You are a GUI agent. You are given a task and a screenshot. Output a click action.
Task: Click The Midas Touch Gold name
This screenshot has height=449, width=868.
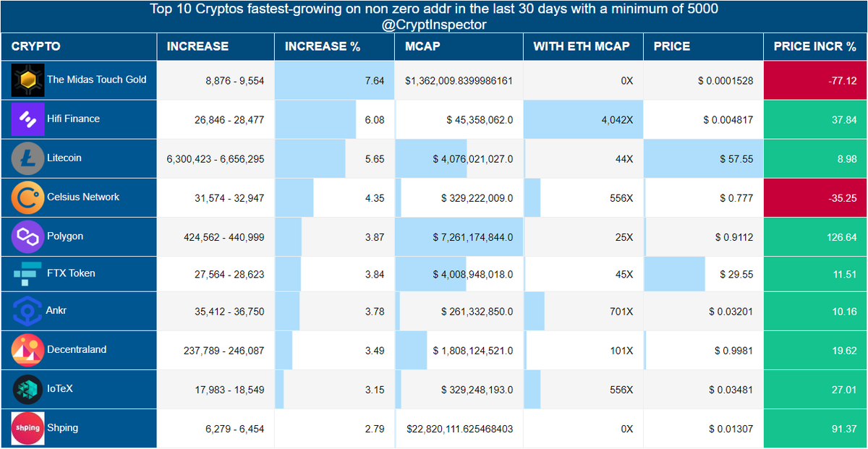97,80
